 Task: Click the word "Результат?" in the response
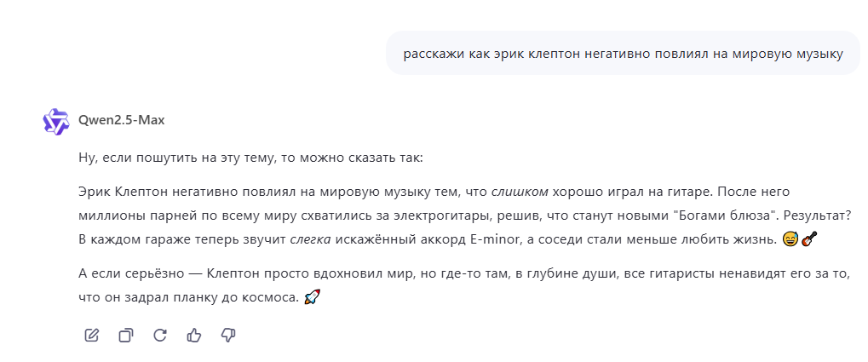click(817, 215)
